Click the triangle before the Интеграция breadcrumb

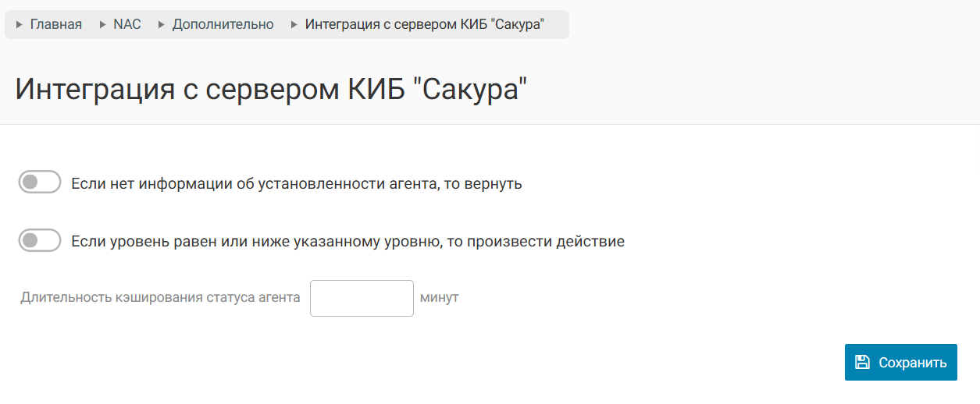tap(294, 25)
